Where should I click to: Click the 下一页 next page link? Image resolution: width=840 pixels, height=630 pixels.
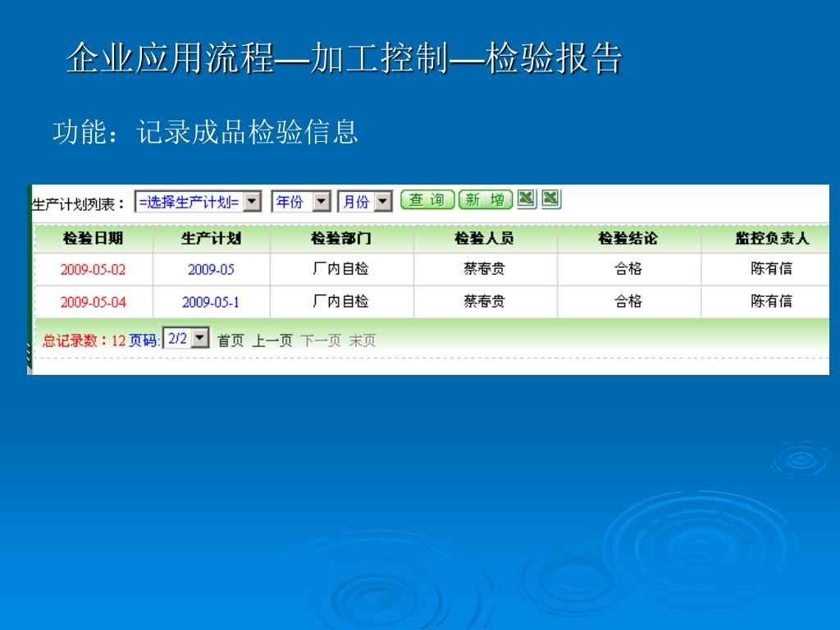pyautogui.click(x=321, y=340)
